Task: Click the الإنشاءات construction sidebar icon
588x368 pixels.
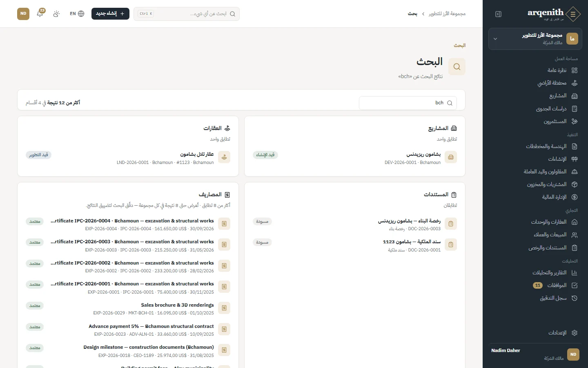Action: click(x=575, y=159)
